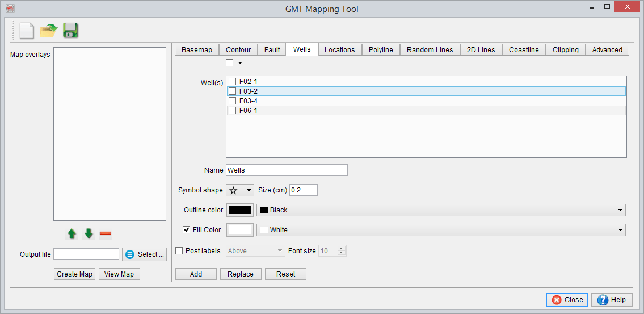This screenshot has width=644, height=314.
Task: Click the Output file text field
Action: tap(86, 254)
